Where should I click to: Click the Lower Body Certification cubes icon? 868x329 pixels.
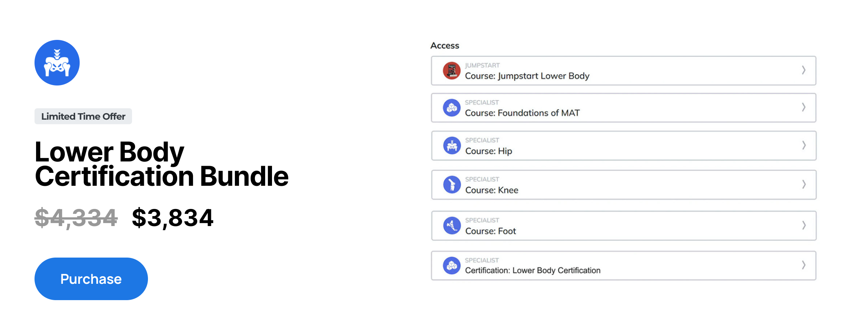click(451, 266)
